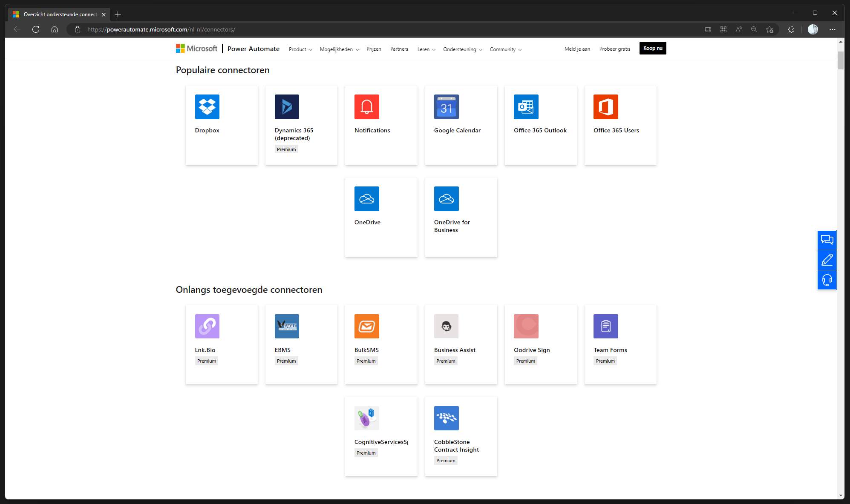Open the OneDrive for Business icon
This screenshot has height=504, width=850.
pyautogui.click(x=447, y=199)
